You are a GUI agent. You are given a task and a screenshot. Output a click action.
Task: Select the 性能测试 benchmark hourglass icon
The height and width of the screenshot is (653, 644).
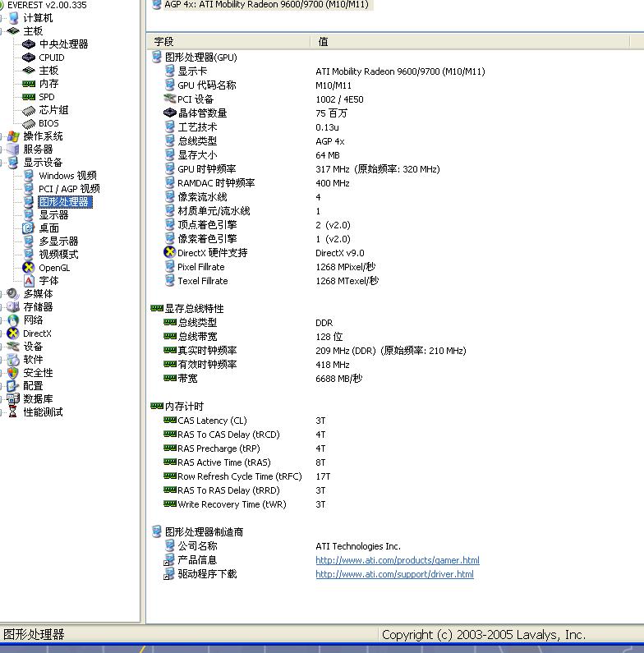(x=13, y=412)
